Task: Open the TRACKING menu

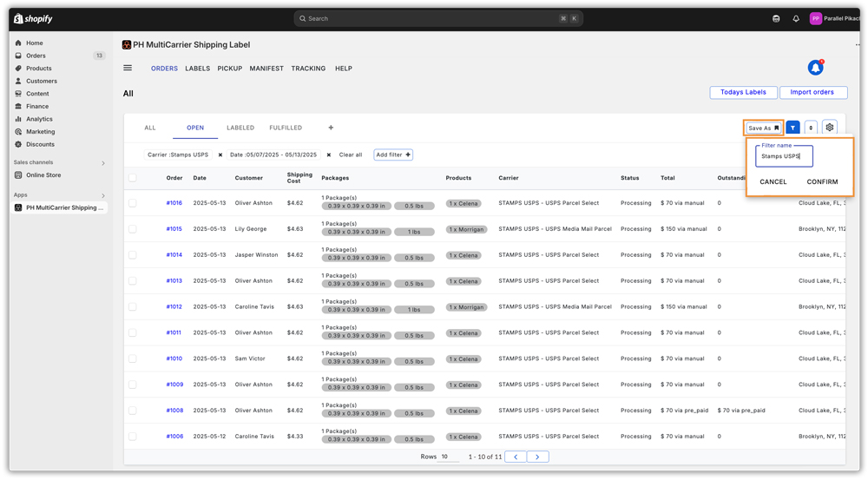Action: pos(308,69)
